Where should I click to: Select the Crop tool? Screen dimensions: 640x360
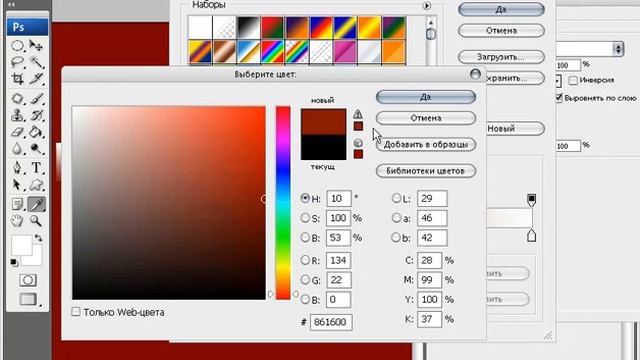(17, 78)
